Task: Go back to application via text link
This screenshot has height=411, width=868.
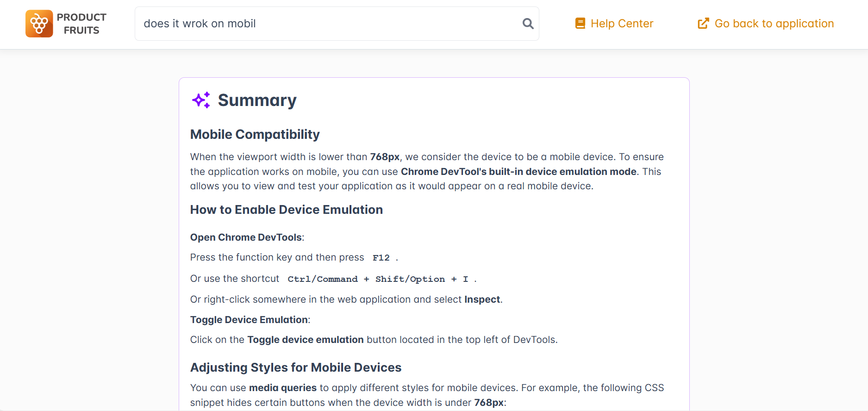Action: [x=774, y=24]
